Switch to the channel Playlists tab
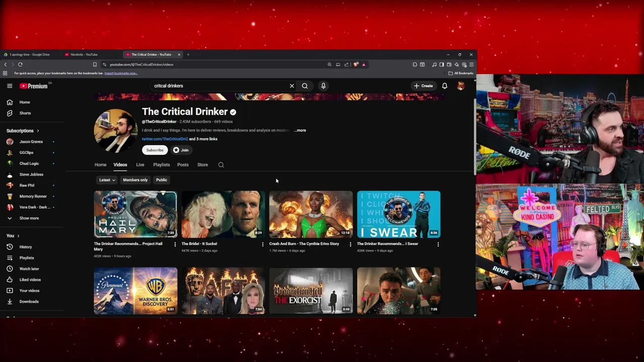Screen dimensions: 644x362 [x=162, y=165]
